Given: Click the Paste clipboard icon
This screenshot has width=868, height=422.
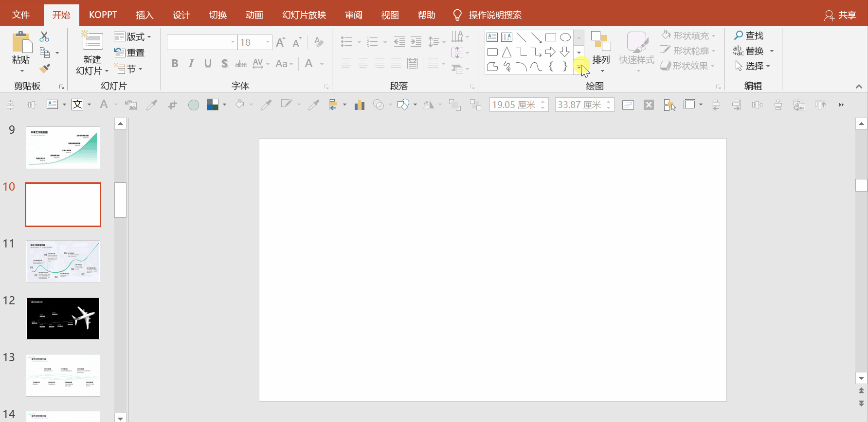Looking at the screenshot, I should point(21,42).
